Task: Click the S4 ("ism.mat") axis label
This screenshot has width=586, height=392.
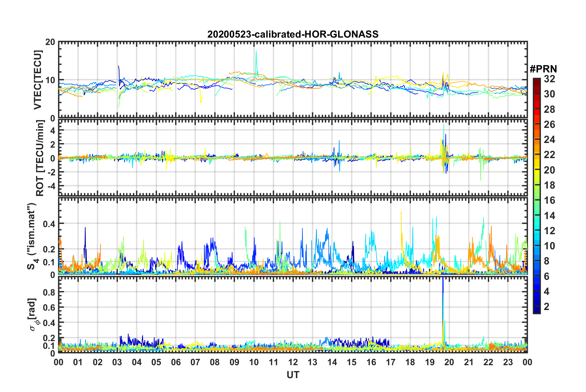Action: tap(33, 236)
